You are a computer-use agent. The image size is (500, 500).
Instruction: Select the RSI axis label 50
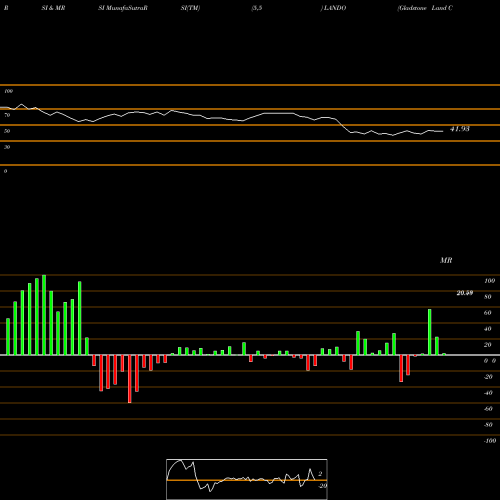click(x=7, y=131)
